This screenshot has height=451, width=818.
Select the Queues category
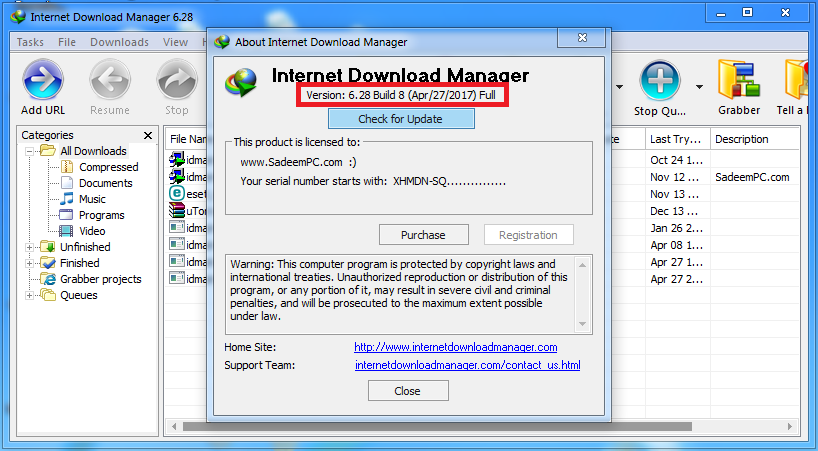click(x=79, y=295)
